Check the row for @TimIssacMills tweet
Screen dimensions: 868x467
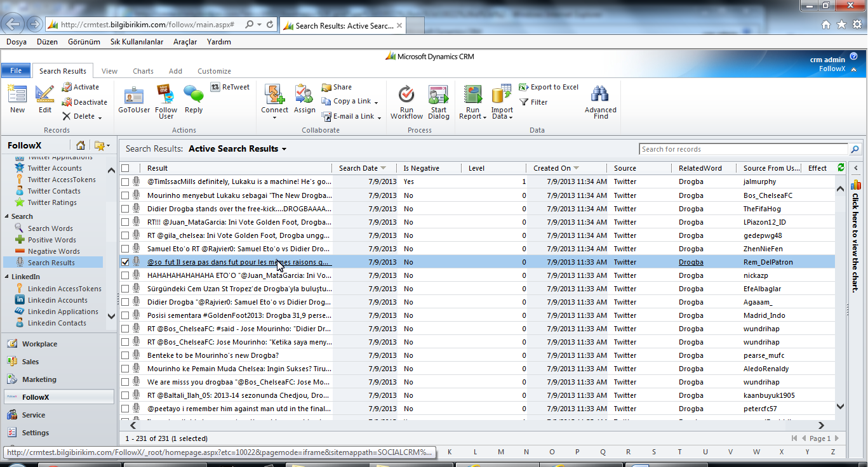point(125,182)
